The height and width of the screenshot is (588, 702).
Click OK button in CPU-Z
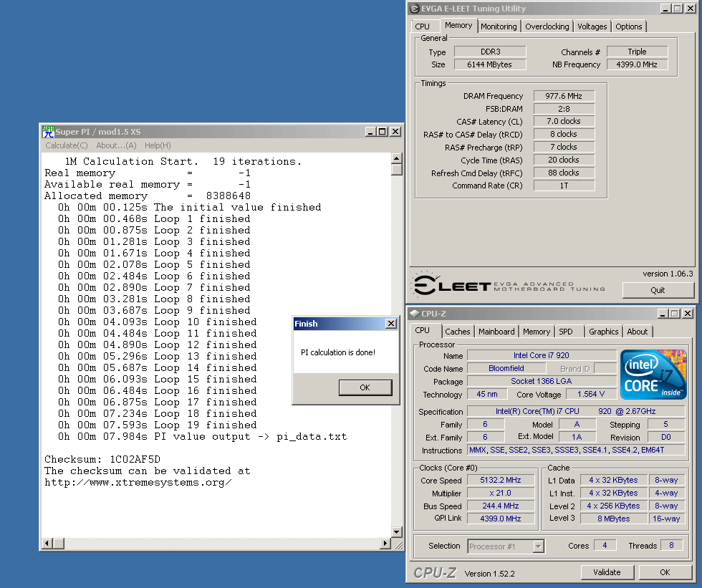tap(665, 572)
